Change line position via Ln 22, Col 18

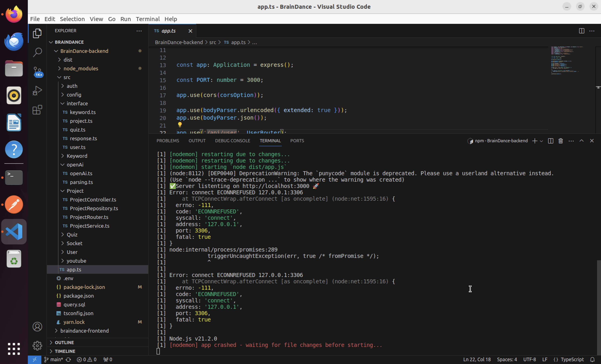tap(477, 359)
